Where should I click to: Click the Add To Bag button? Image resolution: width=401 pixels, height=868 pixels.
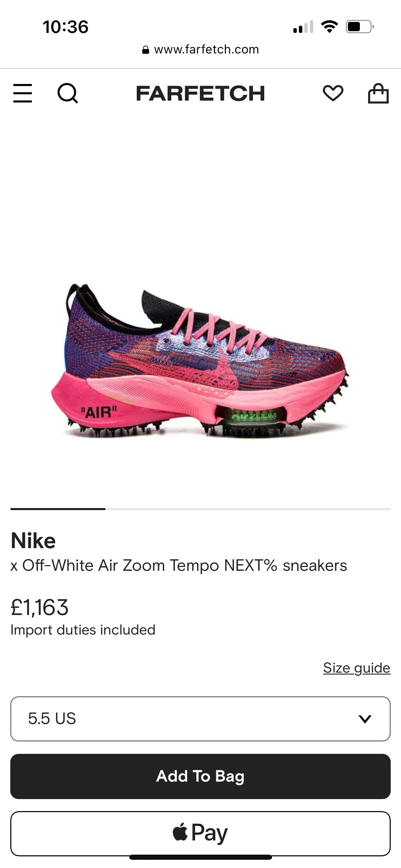(200, 776)
